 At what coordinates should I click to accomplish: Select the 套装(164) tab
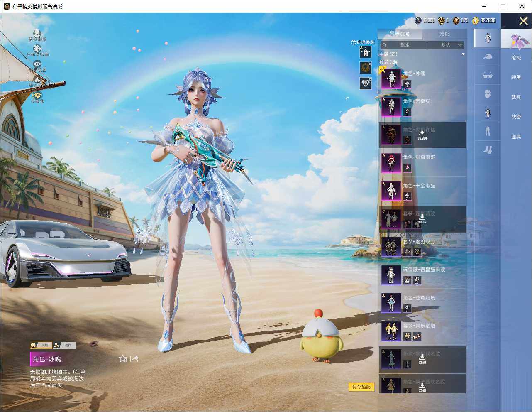coord(400,34)
